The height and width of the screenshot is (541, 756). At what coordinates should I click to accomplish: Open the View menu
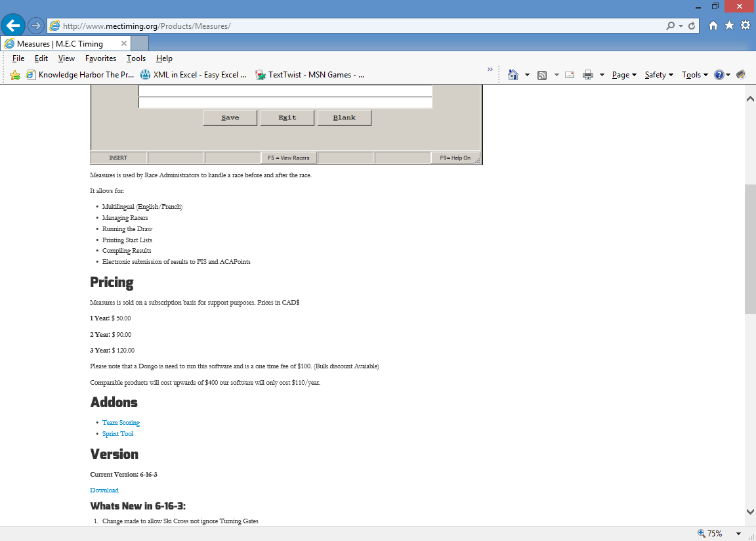point(66,58)
